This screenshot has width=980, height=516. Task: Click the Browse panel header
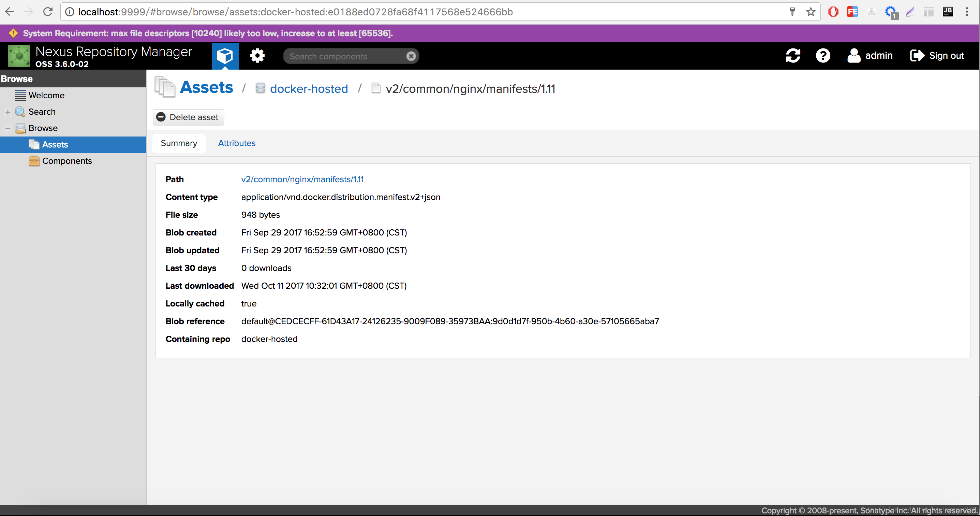point(73,78)
